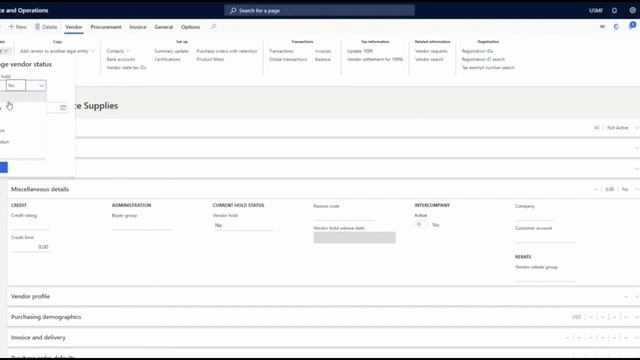Click the Reason code field

pyautogui.click(x=344, y=216)
